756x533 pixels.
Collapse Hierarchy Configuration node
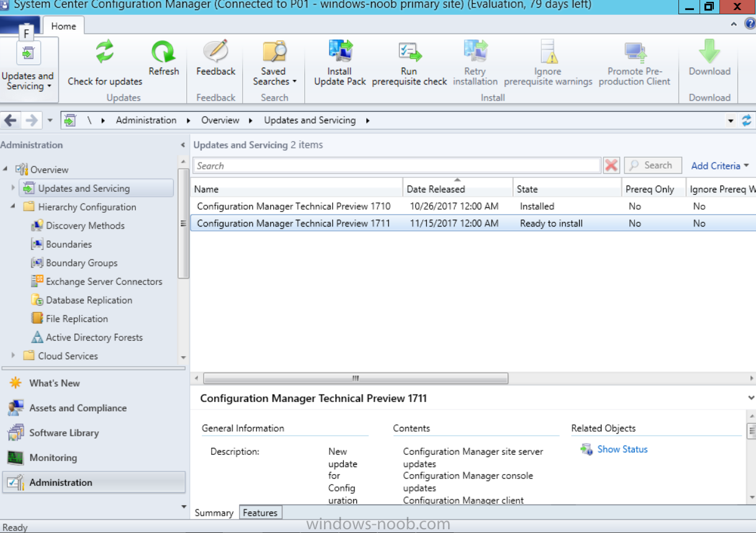pyautogui.click(x=13, y=207)
